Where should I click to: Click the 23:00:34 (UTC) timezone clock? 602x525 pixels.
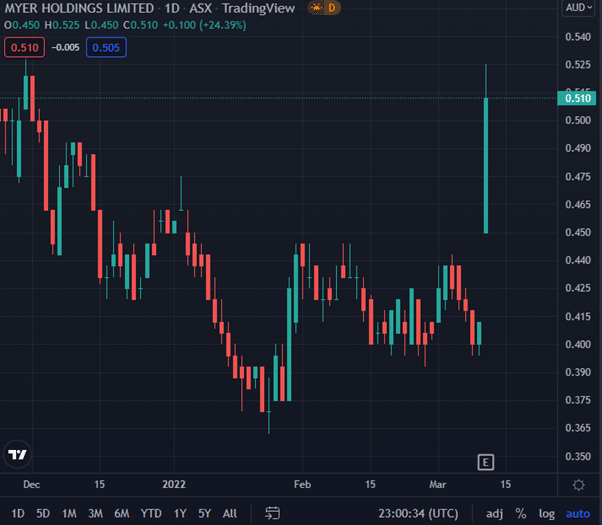click(x=418, y=513)
